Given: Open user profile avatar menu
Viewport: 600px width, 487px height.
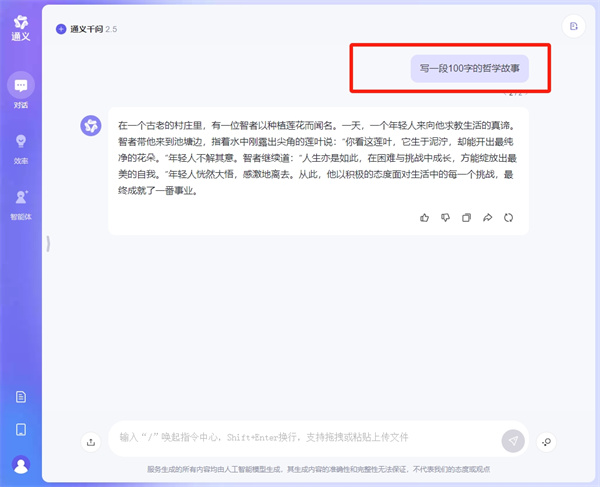Looking at the screenshot, I should pos(20,464).
